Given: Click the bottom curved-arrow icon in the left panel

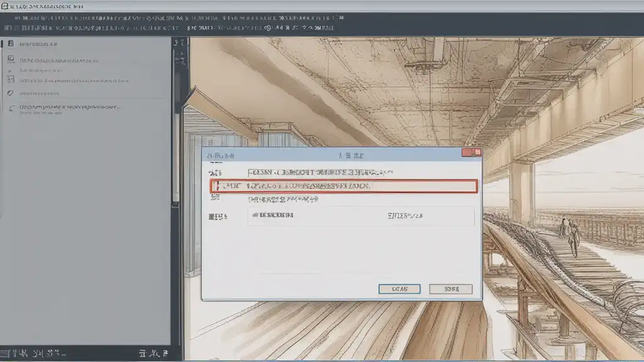Looking at the screenshot, I should click(11, 108).
